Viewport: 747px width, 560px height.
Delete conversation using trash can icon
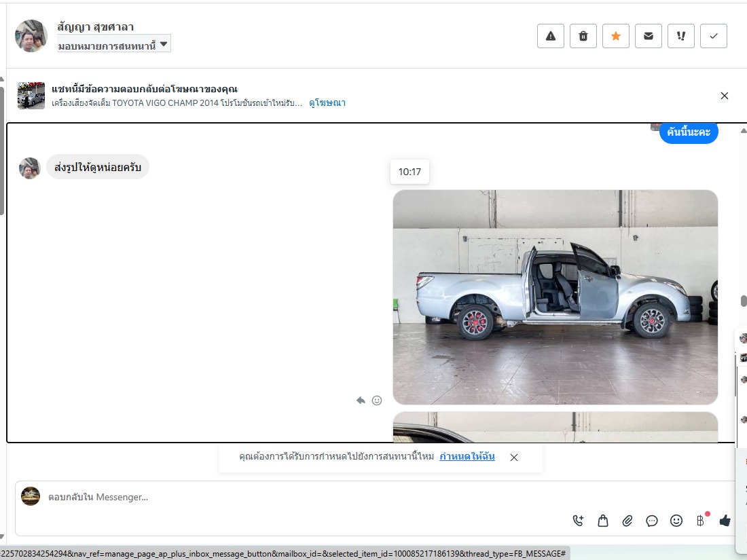tap(583, 36)
